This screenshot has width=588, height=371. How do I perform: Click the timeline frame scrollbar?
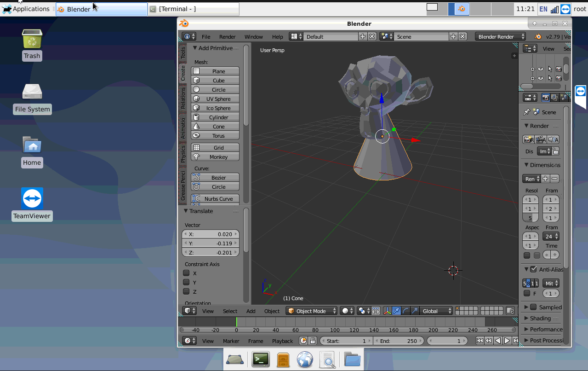tap(348, 330)
